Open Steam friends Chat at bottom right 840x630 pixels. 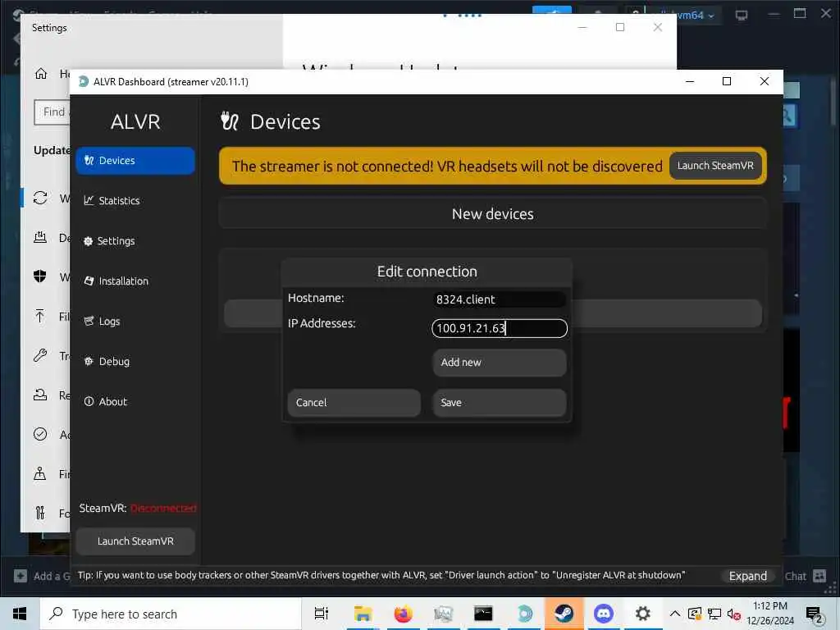(806, 577)
